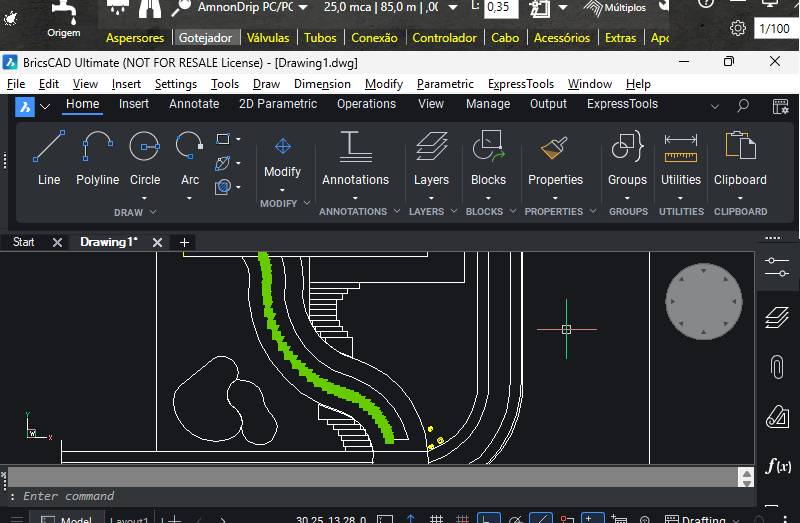The height and width of the screenshot is (523, 800).
Task: Select the Gotejador tab
Action: [x=205, y=38]
